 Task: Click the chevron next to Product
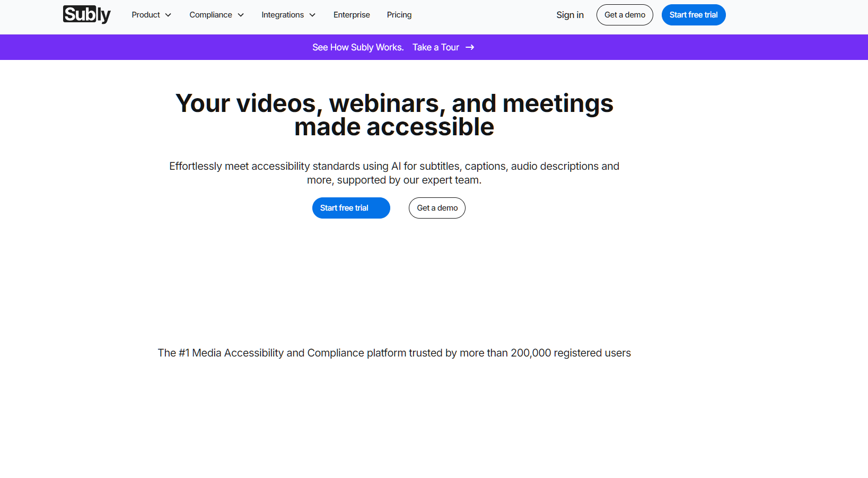pyautogui.click(x=168, y=15)
